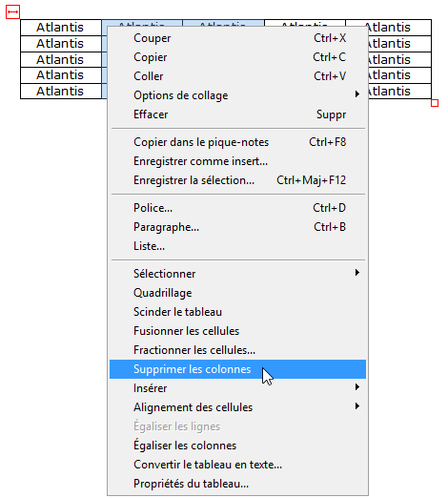Open Enregistrer comme insert dialog
The height and width of the screenshot is (498, 448).
pos(237,161)
